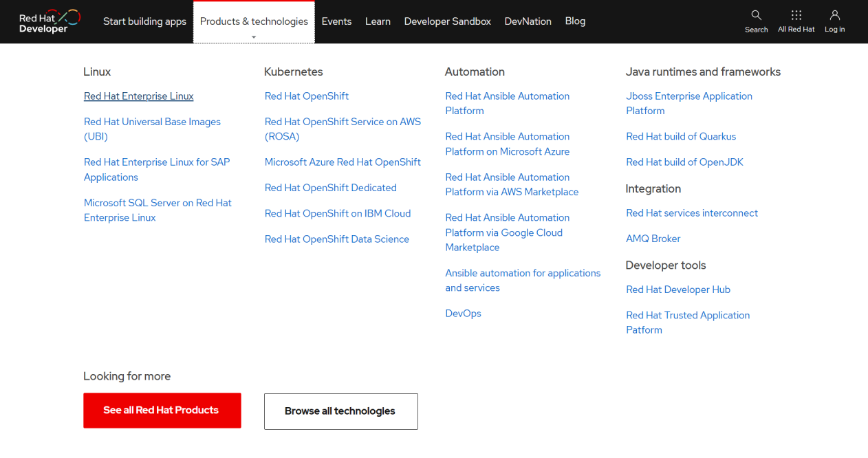Visit the Red Hat Developer Hub link

coord(678,290)
